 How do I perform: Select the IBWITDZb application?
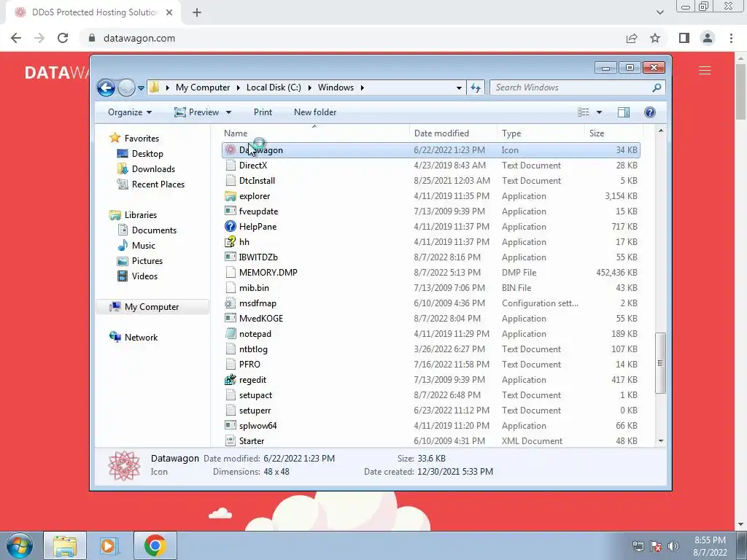pyautogui.click(x=430, y=257)
